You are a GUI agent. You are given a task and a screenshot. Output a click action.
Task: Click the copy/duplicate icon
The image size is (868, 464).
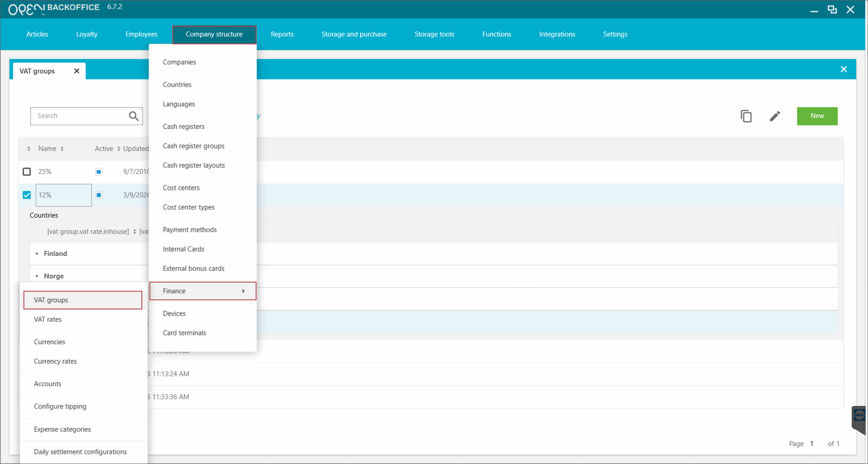click(746, 116)
